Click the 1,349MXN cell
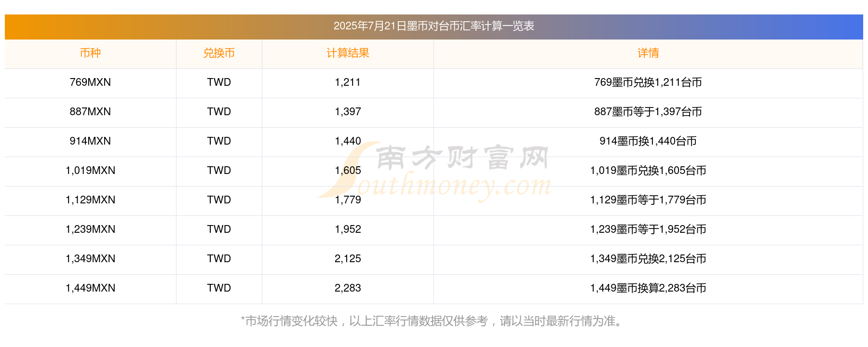The height and width of the screenshot is (347, 868). click(90, 259)
